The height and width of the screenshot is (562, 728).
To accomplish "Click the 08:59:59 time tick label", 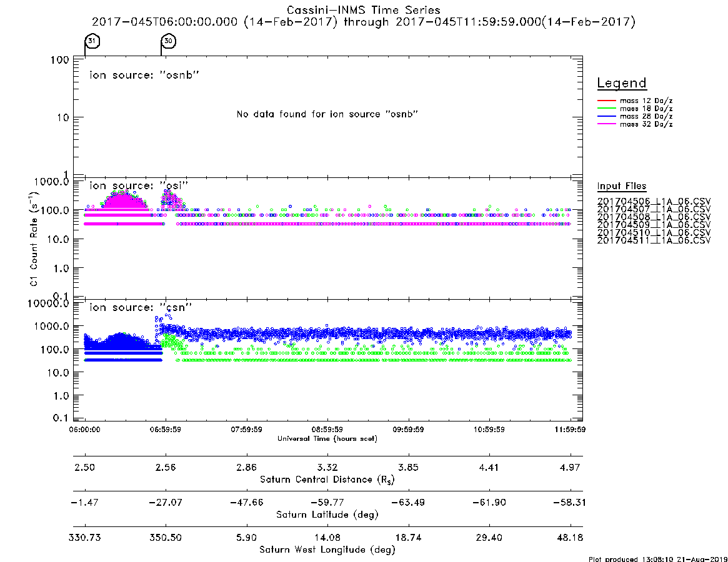I will (327, 430).
